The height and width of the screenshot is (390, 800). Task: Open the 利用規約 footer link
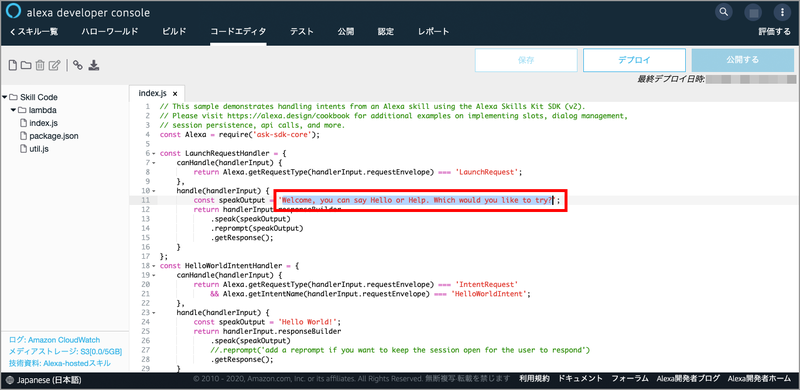point(534,379)
